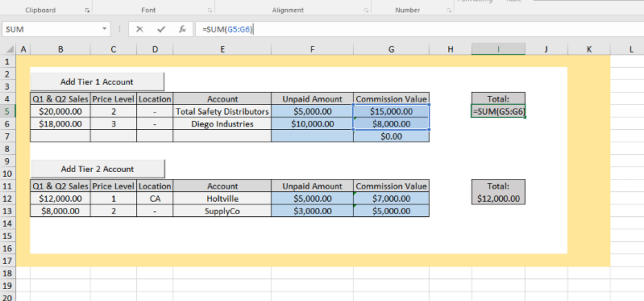Open Clipboard group dialog launcher
The height and width of the screenshot is (301, 644).
(87, 10)
